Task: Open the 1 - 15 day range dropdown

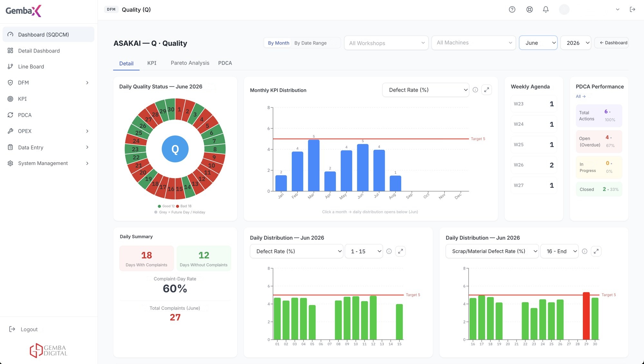Action: pyautogui.click(x=364, y=251)
